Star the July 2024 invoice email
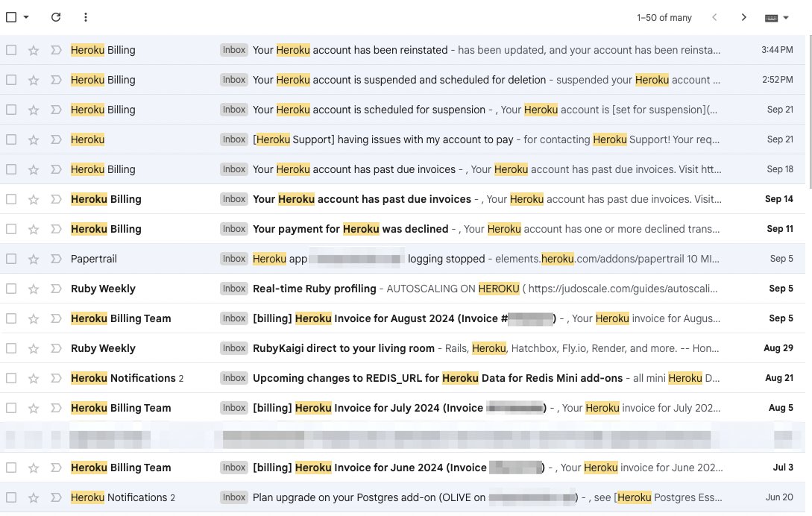Viewport: 812px width, 516px height. coord(33,408)
